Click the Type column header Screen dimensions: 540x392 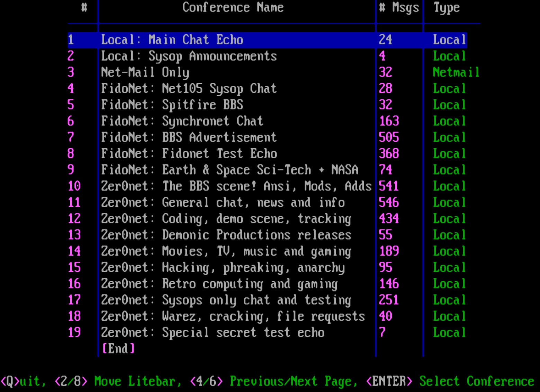[x=447, y=8]
